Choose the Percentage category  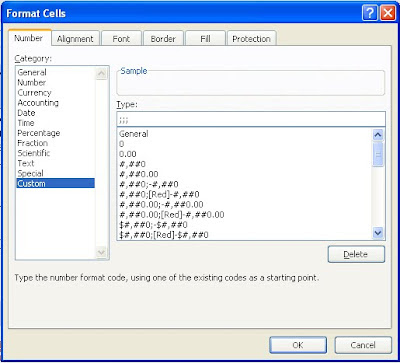pos(39,133)
